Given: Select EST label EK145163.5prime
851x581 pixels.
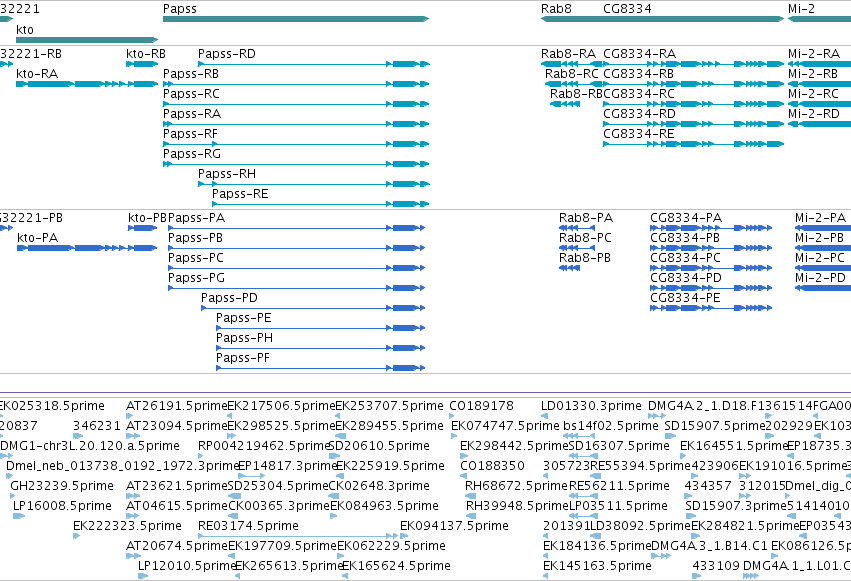Looking at the screenshot, I should [x=597, y=567].
